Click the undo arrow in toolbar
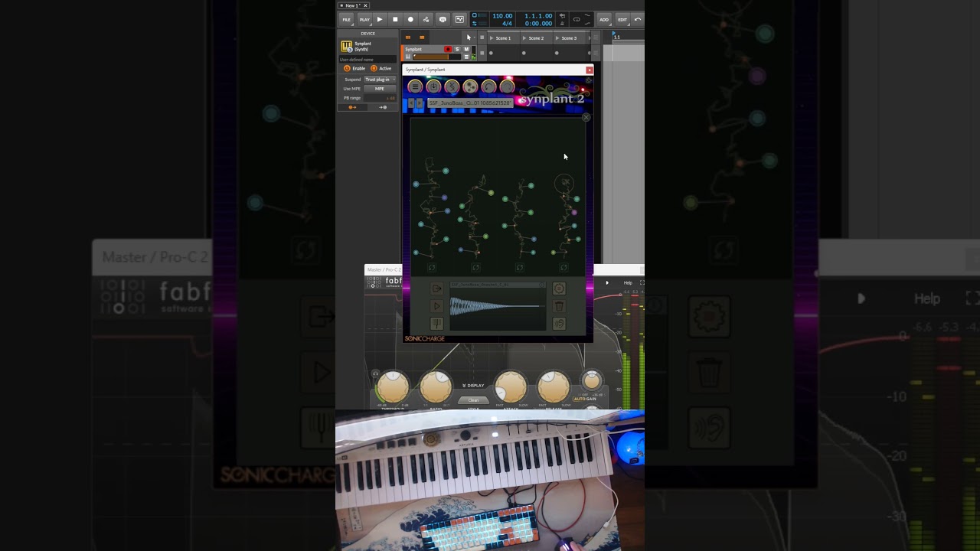Viewport: 980px width, 551px height. coord(638,19)
